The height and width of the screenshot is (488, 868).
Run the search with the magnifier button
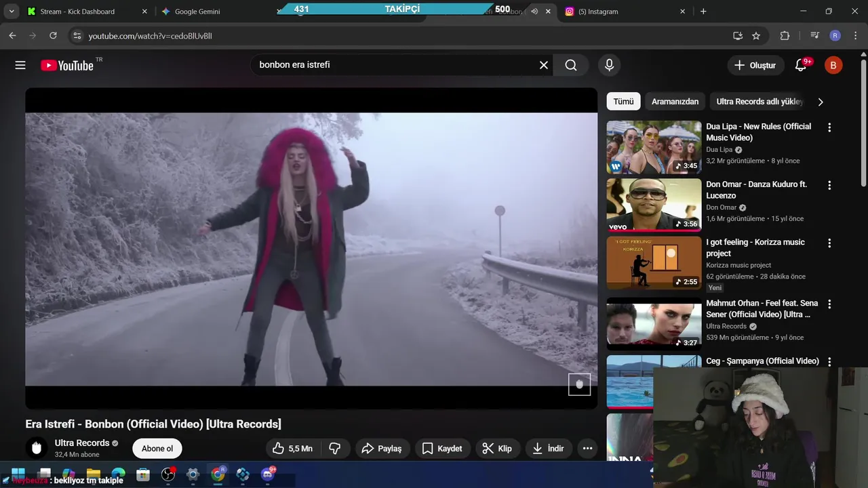[x=571, y=65]
